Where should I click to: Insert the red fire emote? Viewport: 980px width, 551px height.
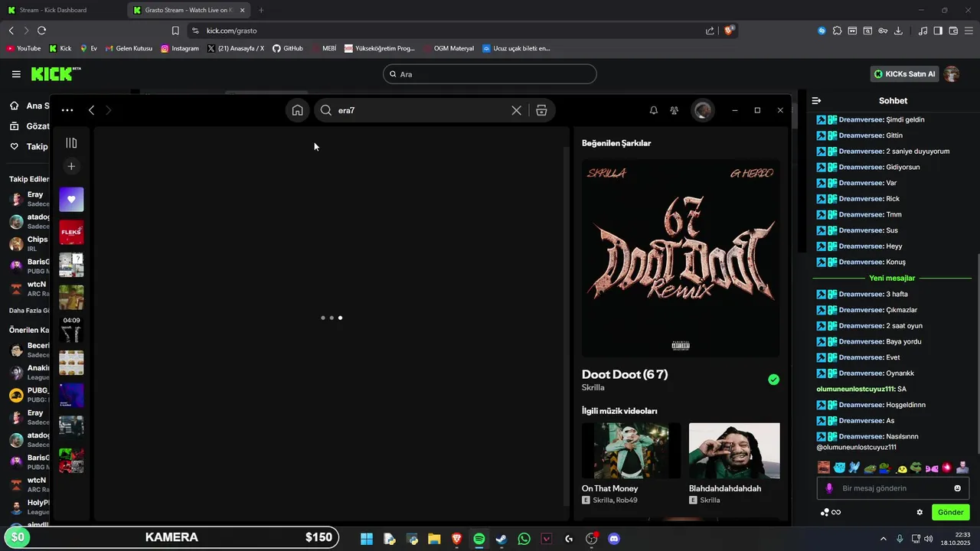[x=946, y=468]
